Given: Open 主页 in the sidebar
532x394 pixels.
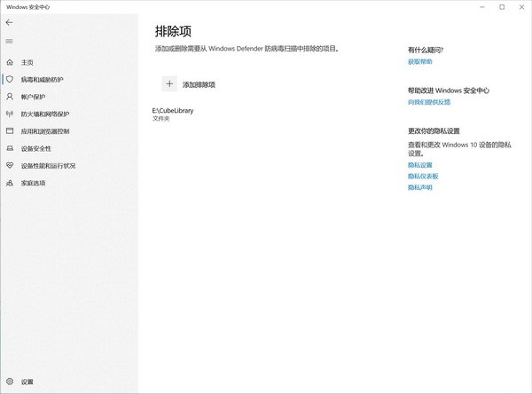Looking at the screenshot, I should pos(27,62).
